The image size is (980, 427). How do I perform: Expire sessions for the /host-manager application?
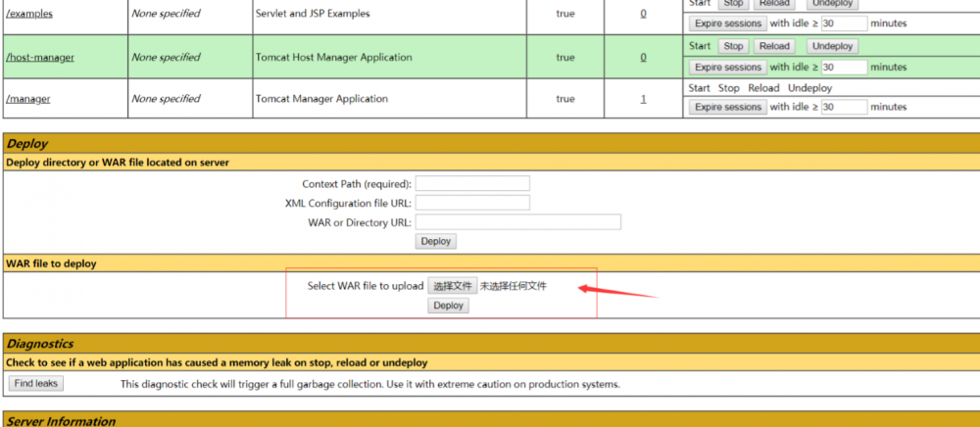727,68
